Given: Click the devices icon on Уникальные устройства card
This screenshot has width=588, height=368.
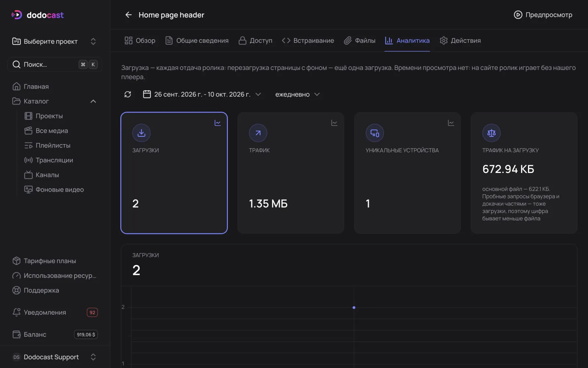Looking at the screenshot, I should point(375,133).
